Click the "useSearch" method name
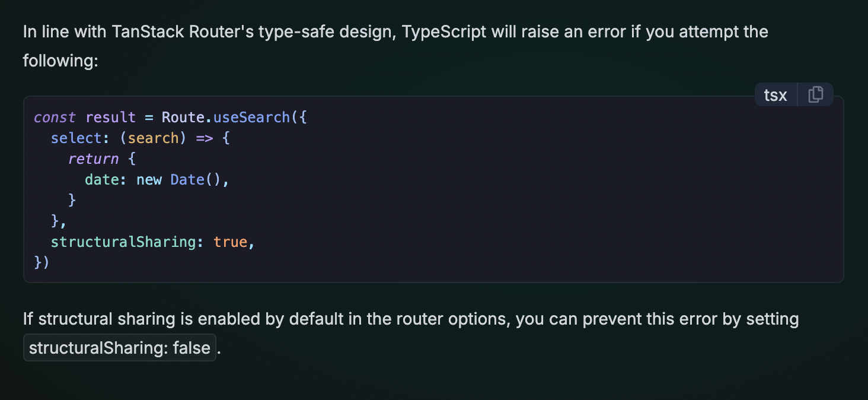Screen dimensions: 868x400 (251, 117)
